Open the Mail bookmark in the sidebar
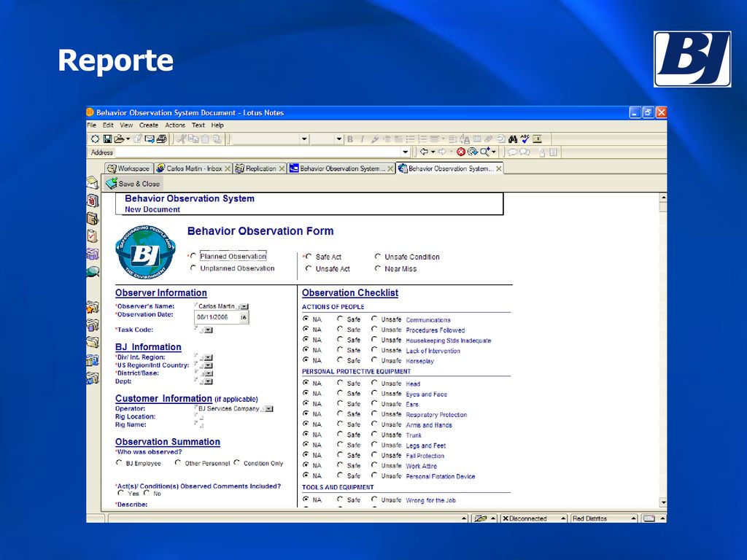 coord(93,183)
